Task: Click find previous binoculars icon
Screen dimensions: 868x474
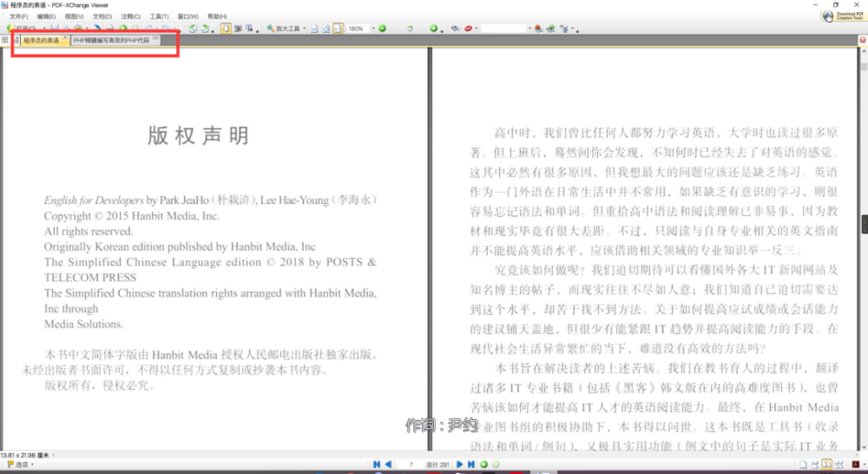Action: (x=539, y=29)
